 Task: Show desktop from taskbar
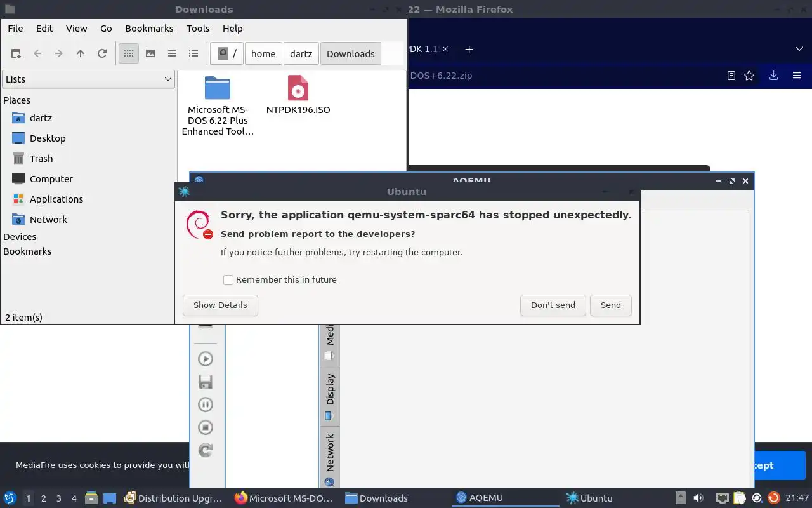tap(110, 498)
